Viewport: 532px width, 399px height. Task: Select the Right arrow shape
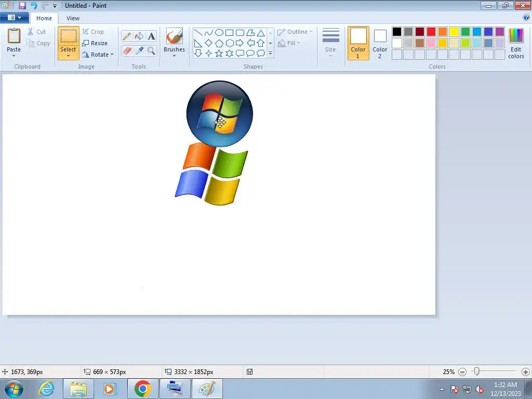pos(240,43)
